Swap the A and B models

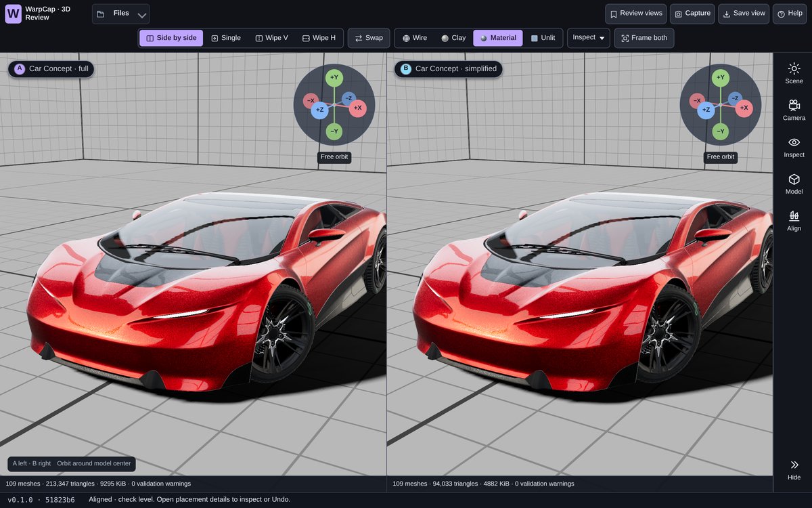[369, 38]
